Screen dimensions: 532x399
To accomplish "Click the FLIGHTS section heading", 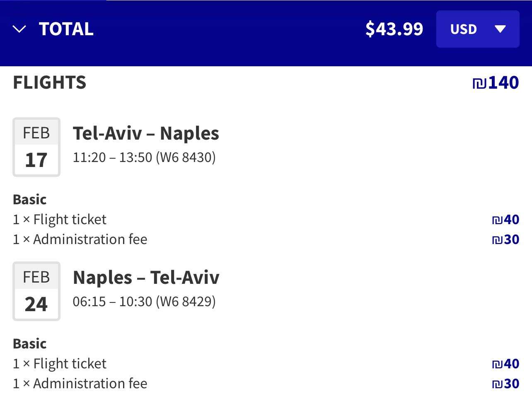I will point(50,82).
